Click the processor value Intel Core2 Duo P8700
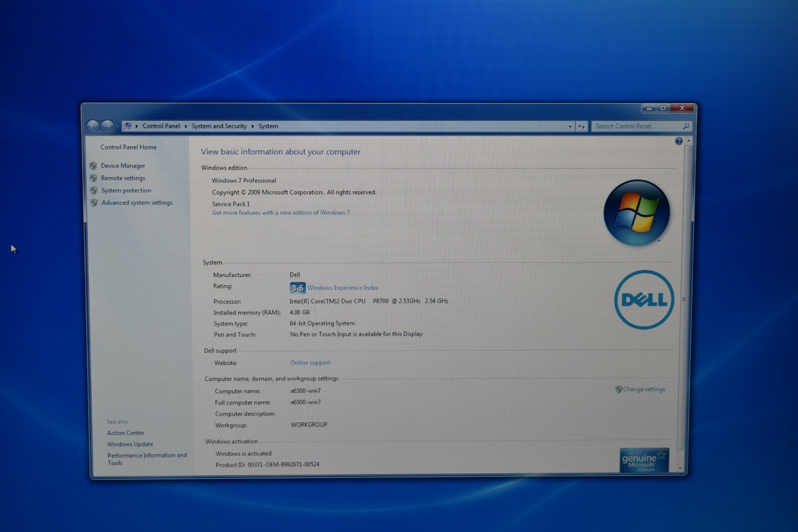 (369, 301)
